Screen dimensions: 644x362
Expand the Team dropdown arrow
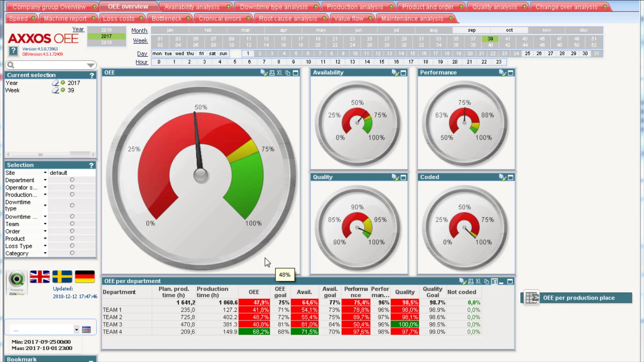pos(45,224)
